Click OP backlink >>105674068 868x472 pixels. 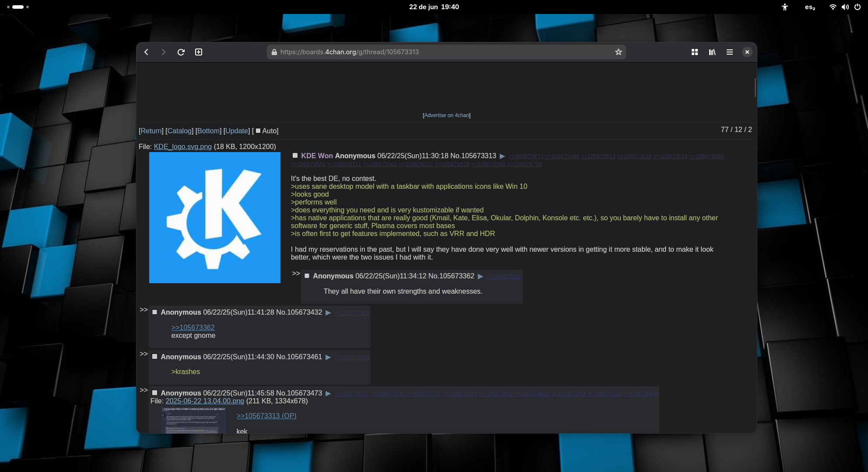point(706,156)
